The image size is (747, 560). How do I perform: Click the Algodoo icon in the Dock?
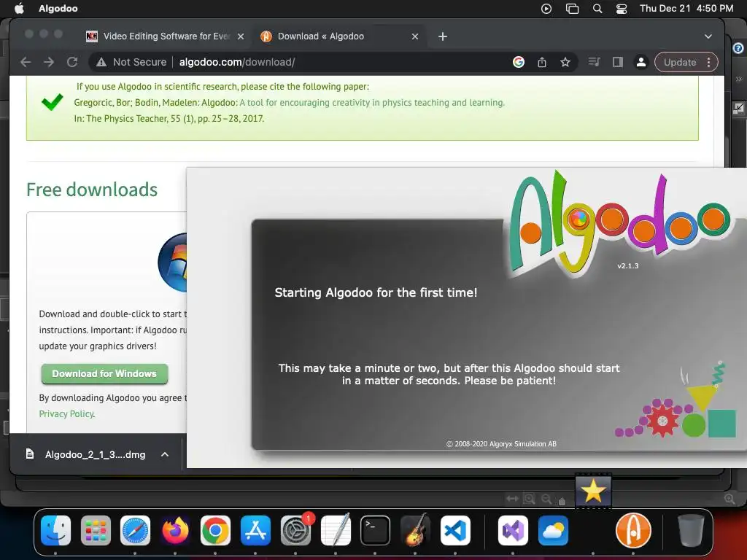633,530
